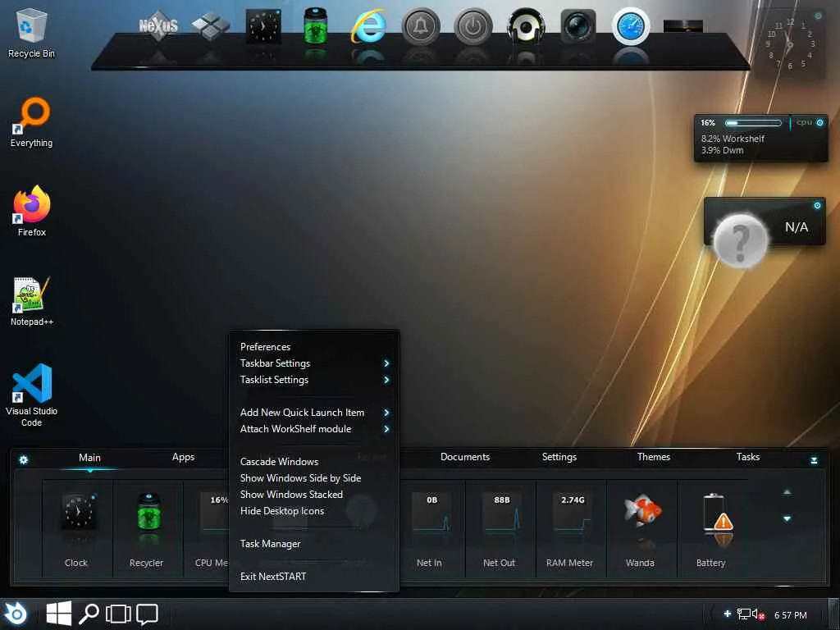Expand the Attach WorkShelf module submenu
The width and height of the screenshot is (840, 630).
point(314,429)
